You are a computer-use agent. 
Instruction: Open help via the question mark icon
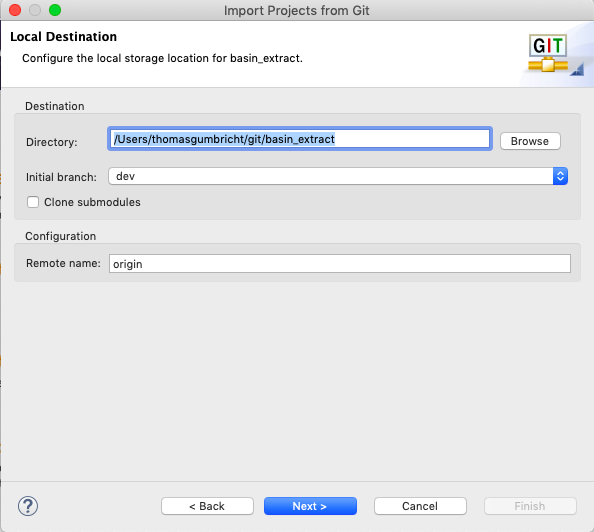[x=28, y=506]
